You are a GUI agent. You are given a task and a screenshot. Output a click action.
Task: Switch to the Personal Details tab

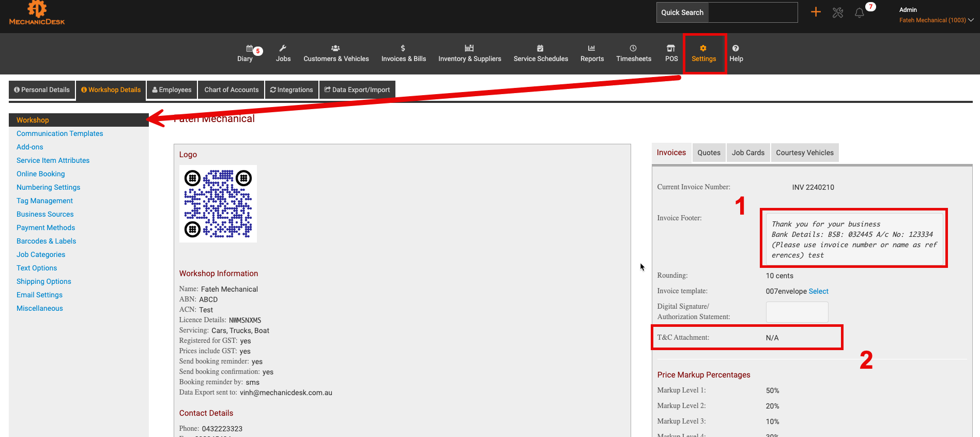pyautogui.click(x=42, y=90)
